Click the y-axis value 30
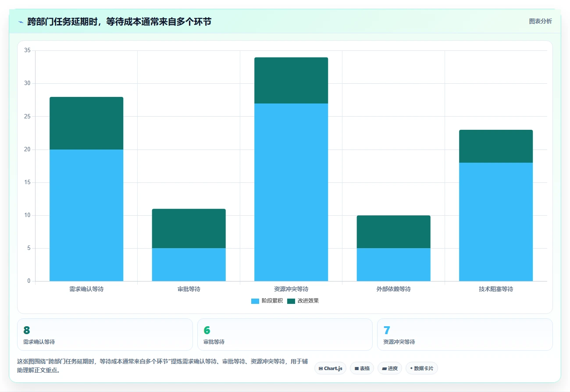The height and width of the screenshot is (392, 570). point(27,83)
